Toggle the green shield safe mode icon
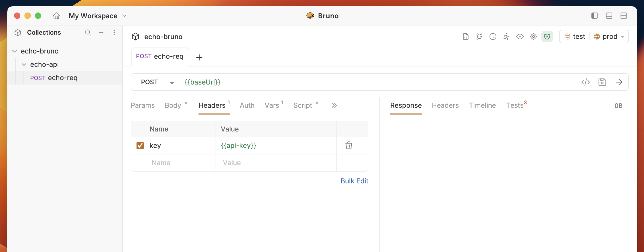 click(547, 37)
